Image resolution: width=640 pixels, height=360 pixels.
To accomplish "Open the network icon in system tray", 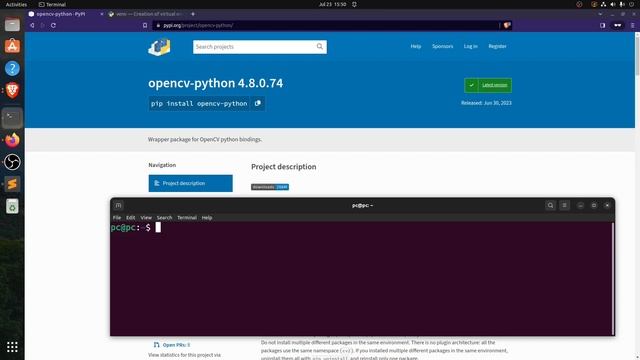I will 603,4.
